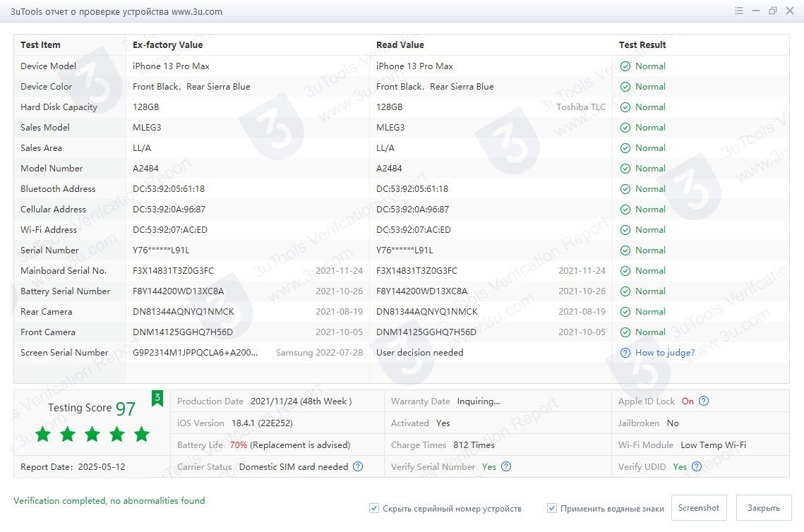Click the Read Value column header
The width and height of the screenshot is (804, 532).
point(400,45)
